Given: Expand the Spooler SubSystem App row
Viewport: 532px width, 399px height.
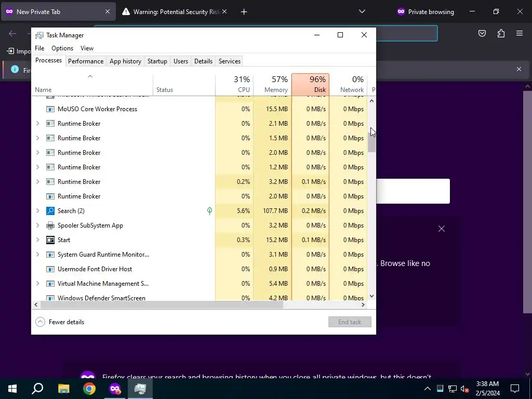Looking at the screenshot, I should (x=37, y=225).
